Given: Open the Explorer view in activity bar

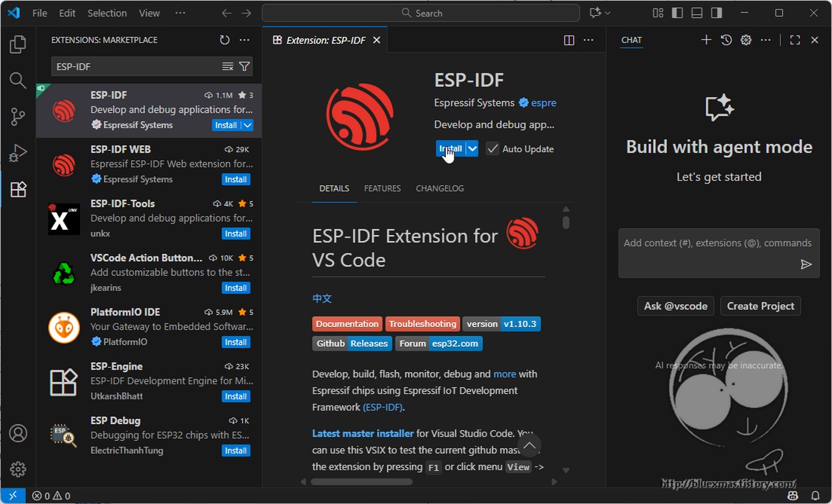Looking at the screenshot, I should [18, 44].
